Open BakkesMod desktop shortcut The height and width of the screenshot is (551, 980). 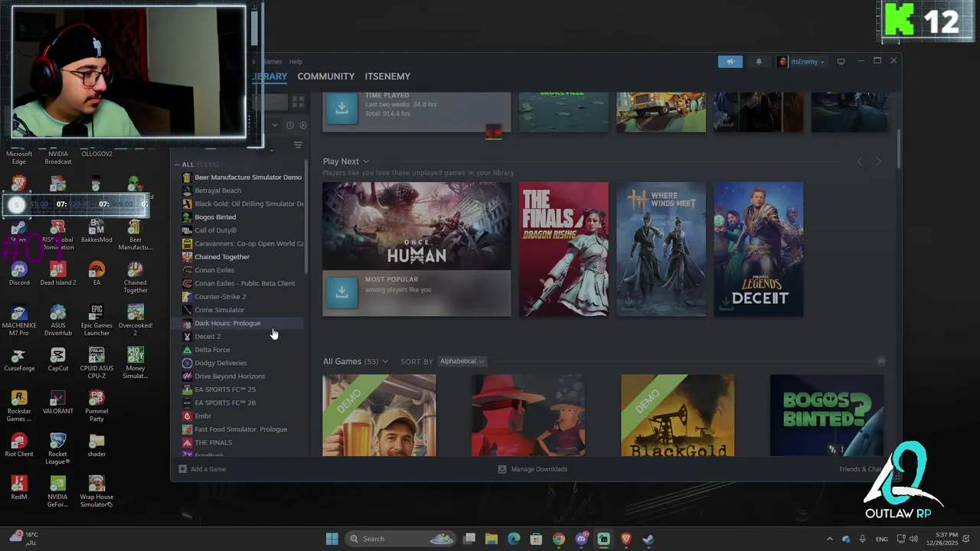96,230
